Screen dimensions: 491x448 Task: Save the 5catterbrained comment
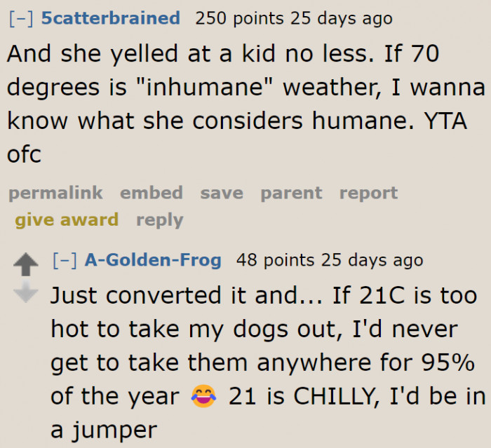[221, 193]
